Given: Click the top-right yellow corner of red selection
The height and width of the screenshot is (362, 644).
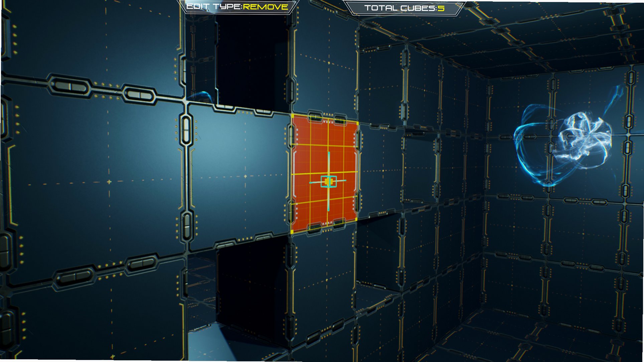Looking at the screenshot, I should pyautogui.click(x=357, y=123).
